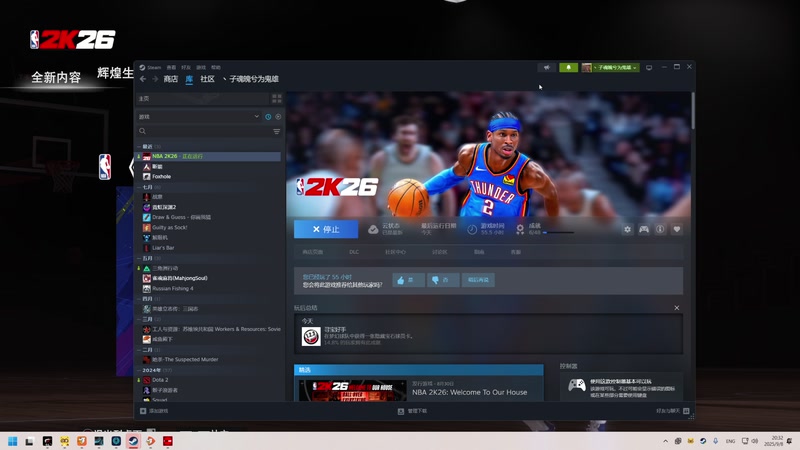Select the 主页 (Home) library button
This screenshot has height=450, width=800.
click(x=203, y=98)
